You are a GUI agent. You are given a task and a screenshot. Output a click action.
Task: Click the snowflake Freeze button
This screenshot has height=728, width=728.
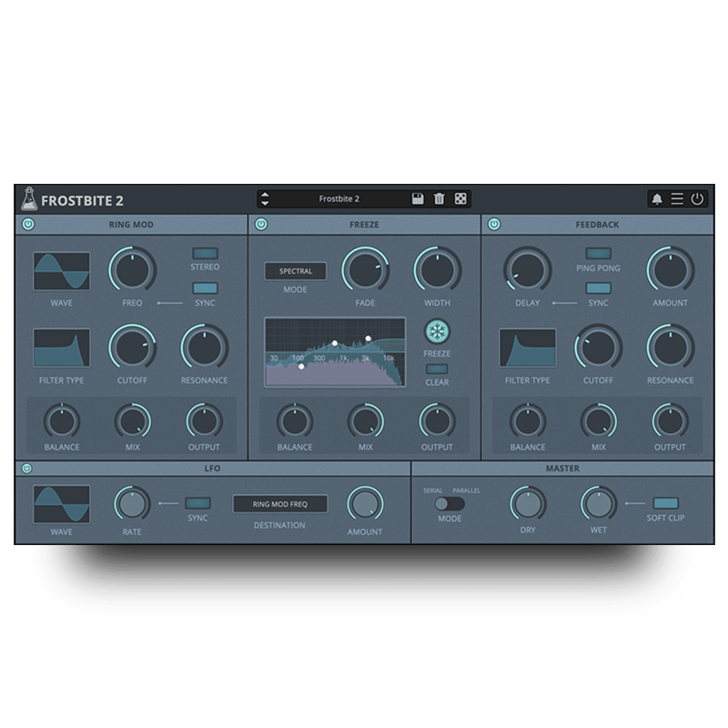[x=437, y=331]
